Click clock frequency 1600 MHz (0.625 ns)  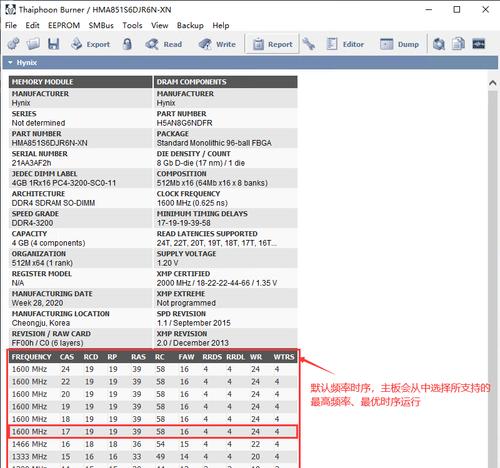click(x=192, y=203)
